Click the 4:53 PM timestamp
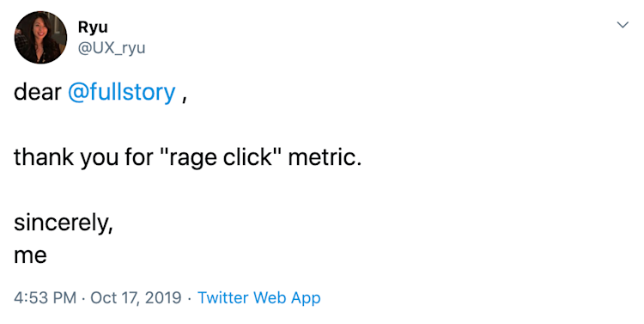 coord(46,297)
